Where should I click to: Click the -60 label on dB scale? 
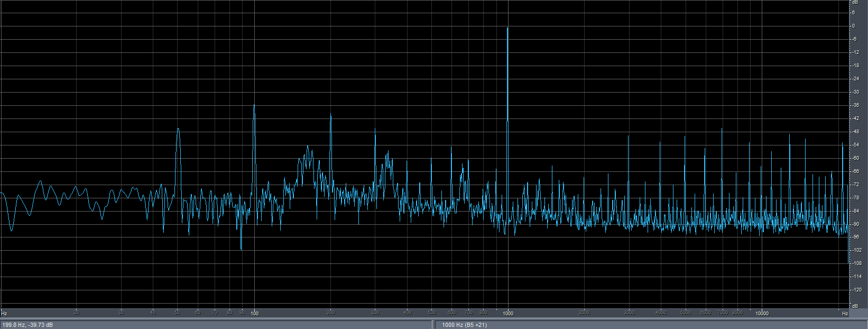(855, 158)
